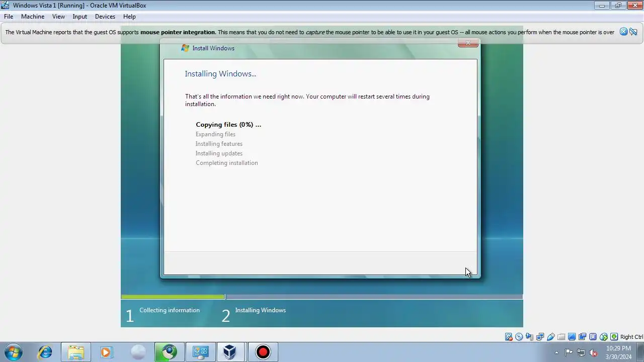This screenshot has width=644, height=362.
Task: Click the optical disc status icon
Action: 519,337
